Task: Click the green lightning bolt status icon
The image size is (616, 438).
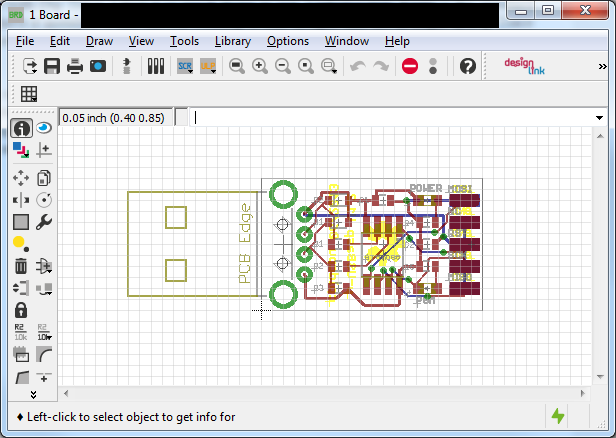Action: point(558,416)
